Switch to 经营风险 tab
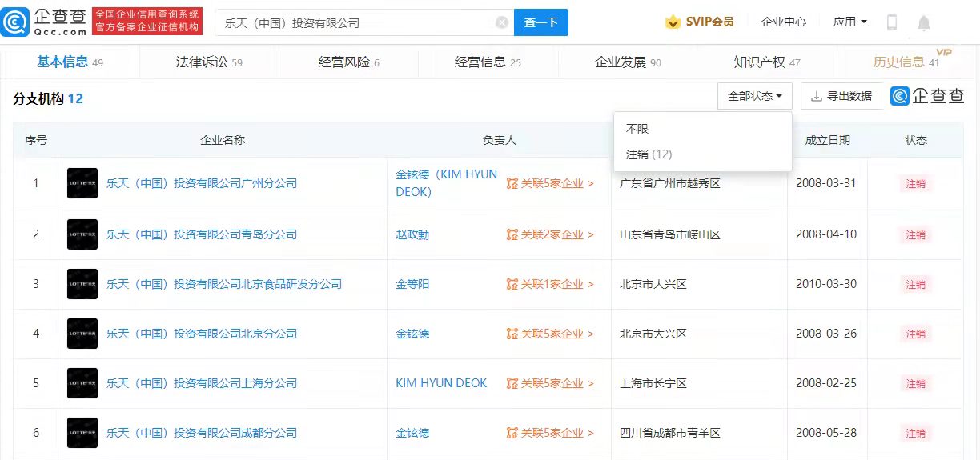 click(349, 62)
